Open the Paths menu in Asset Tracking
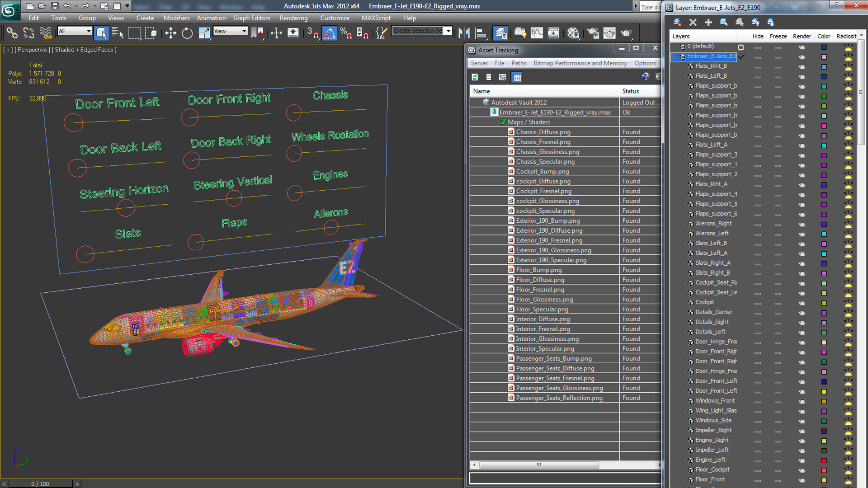Screen dimensions: 868x488 coord(519,63)
